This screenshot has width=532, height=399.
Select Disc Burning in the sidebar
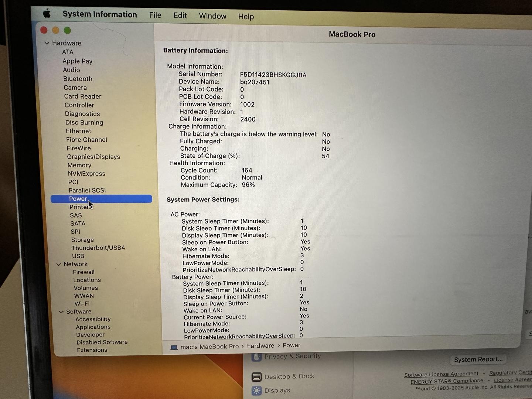tap(84, 122)
